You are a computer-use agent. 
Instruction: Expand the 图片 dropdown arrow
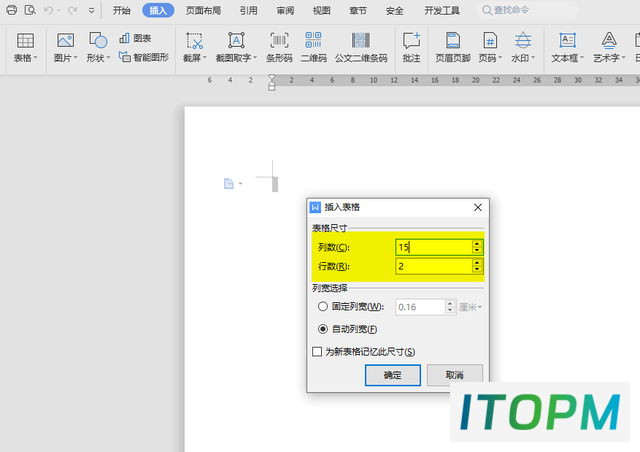pos(76,58)
